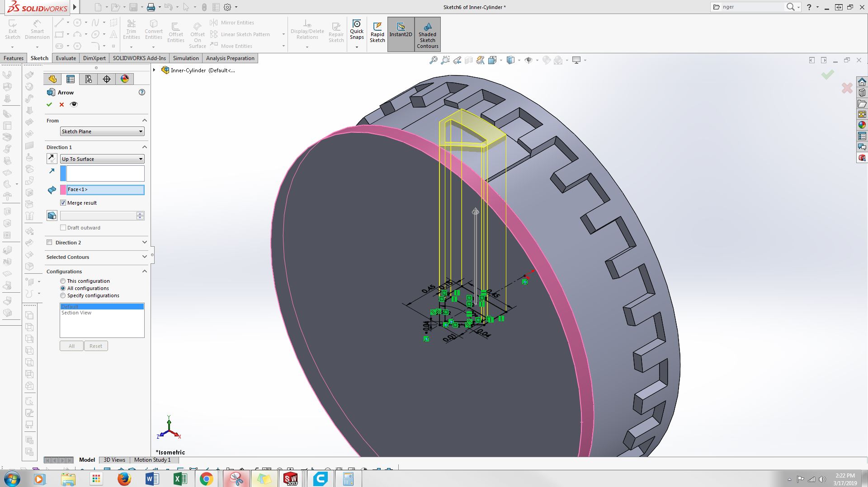Click the Exit Sketch icon
This screenshot has height=487, width=868.
click(13, 30)
